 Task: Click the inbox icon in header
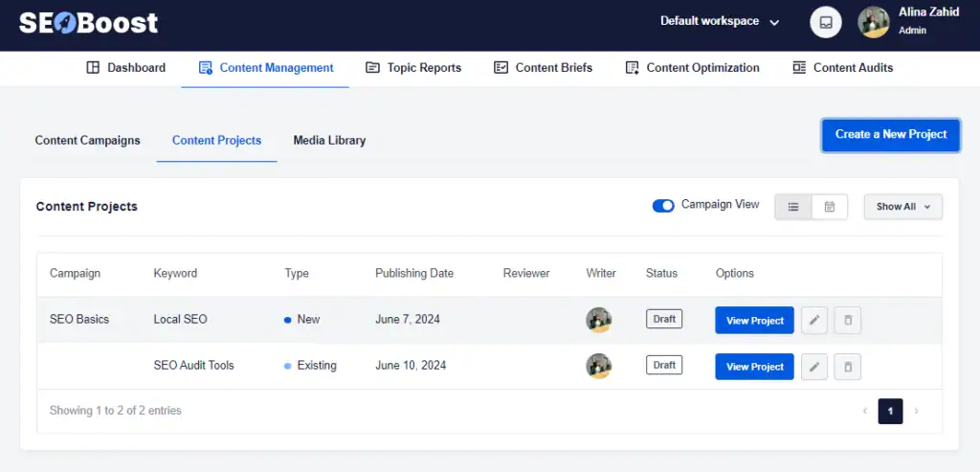pyautogui.click(x=826, y=22)
